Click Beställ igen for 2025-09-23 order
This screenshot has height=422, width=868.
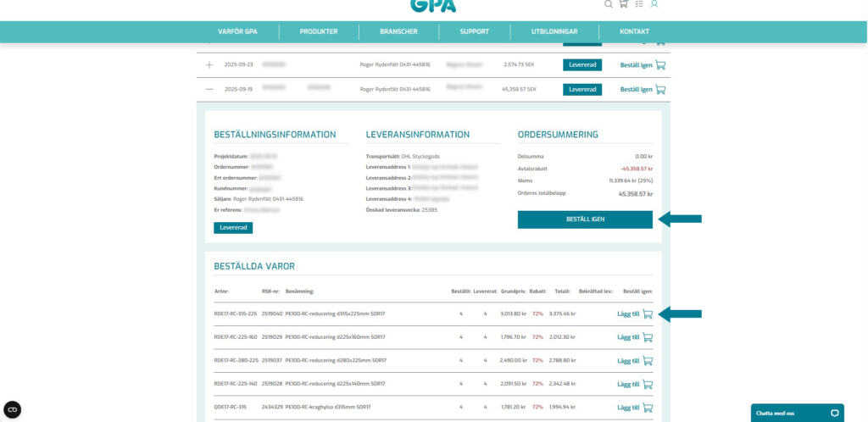click(636, 65)
